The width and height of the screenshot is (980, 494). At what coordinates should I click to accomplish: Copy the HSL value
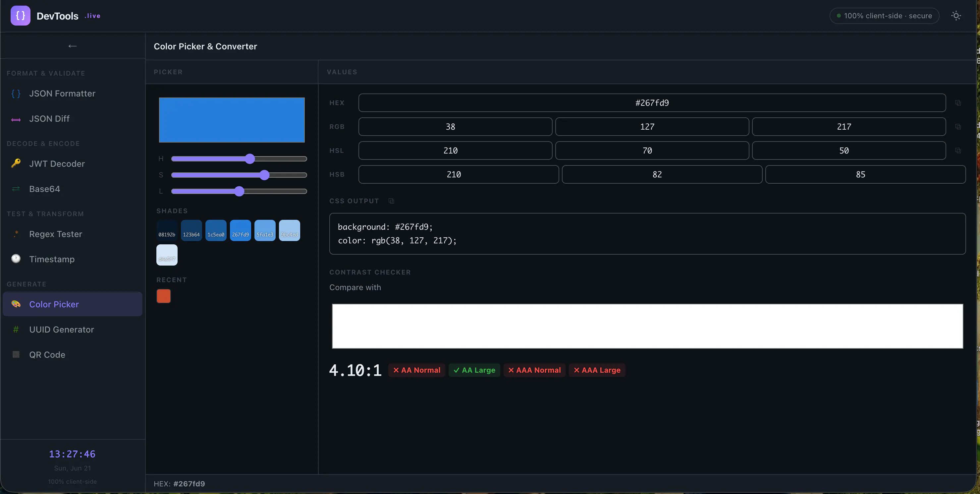pyautogui.click(x=958, y=151)
